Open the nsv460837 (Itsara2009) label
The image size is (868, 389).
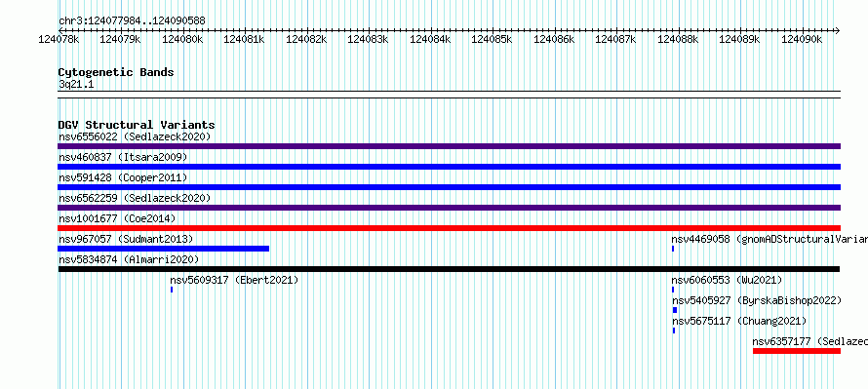(x=123, y=157)
